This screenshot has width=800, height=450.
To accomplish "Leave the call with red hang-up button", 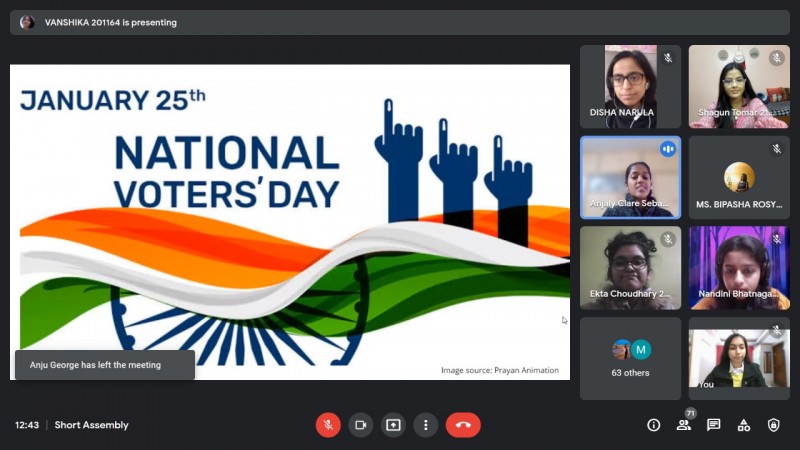I will (463, 425).
